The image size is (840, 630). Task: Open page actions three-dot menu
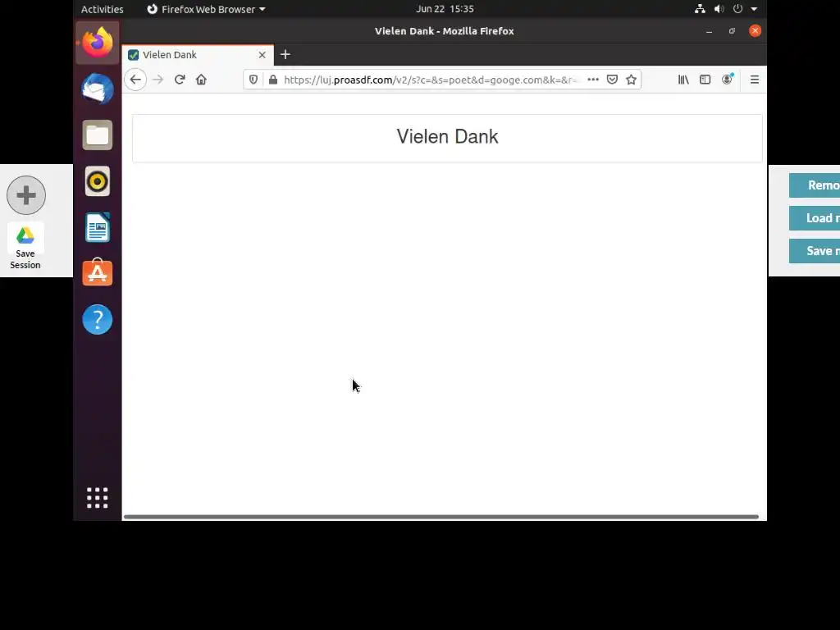coord(593,80)
